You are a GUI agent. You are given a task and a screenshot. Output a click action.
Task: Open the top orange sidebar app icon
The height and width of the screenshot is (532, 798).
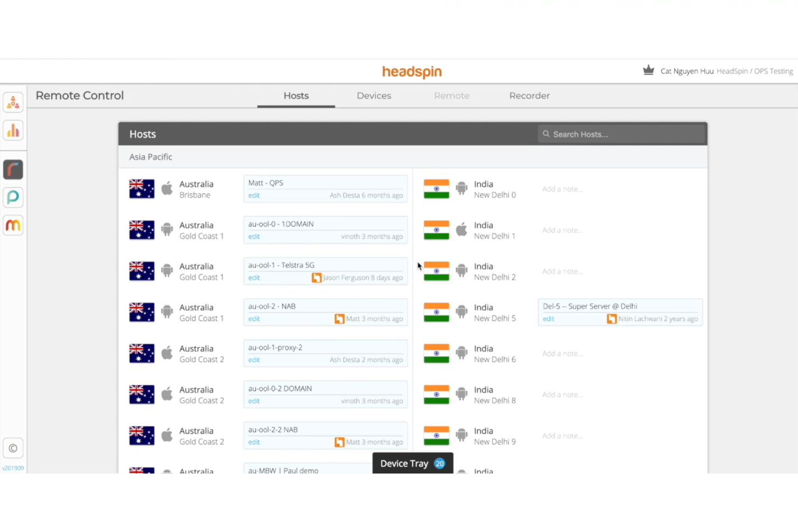coord(13,102)
